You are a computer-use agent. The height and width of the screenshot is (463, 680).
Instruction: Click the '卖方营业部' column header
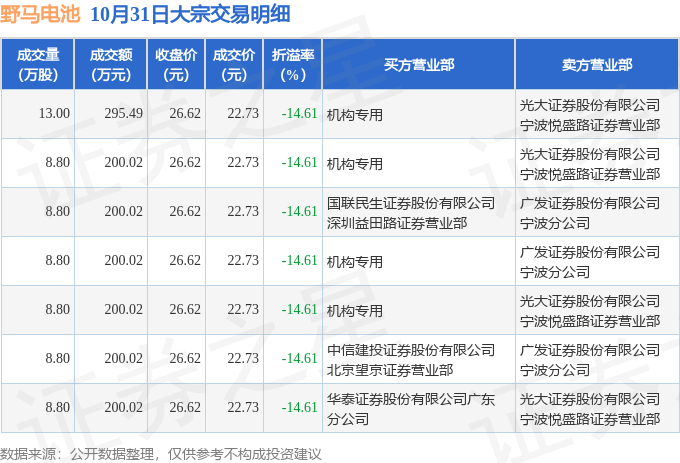[597, 65]
